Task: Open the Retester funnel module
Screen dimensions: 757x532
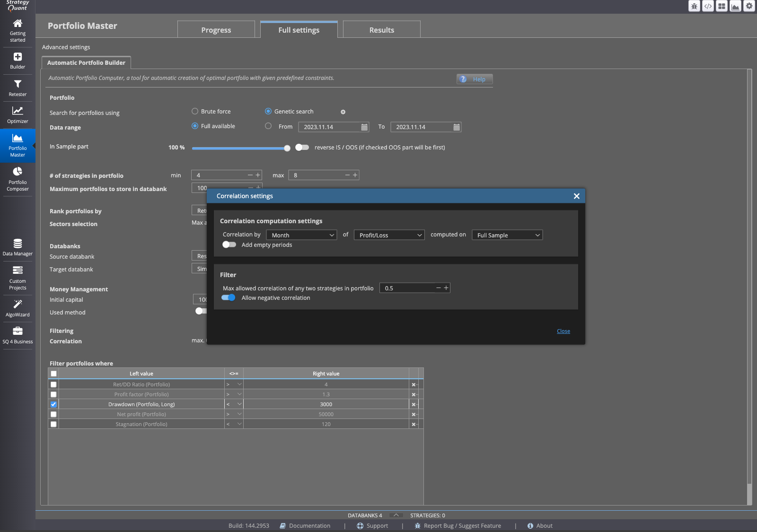Action: pyautogui.click(x=18, y=88)
